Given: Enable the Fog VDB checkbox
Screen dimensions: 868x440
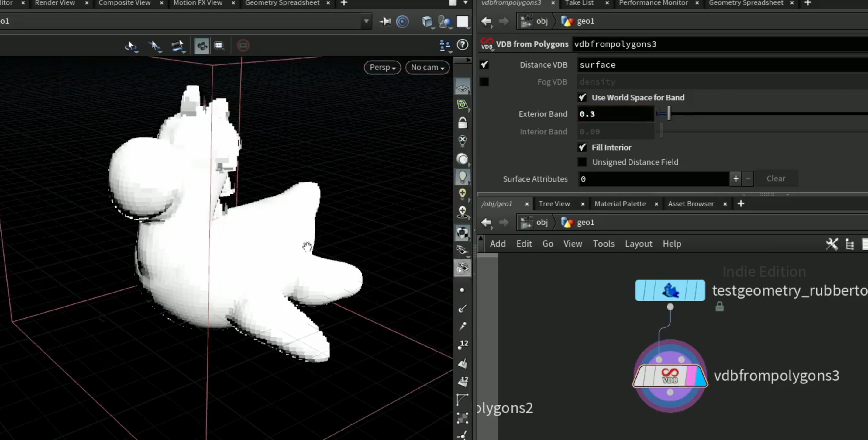Looking at the screenshot, I should 484,81.
